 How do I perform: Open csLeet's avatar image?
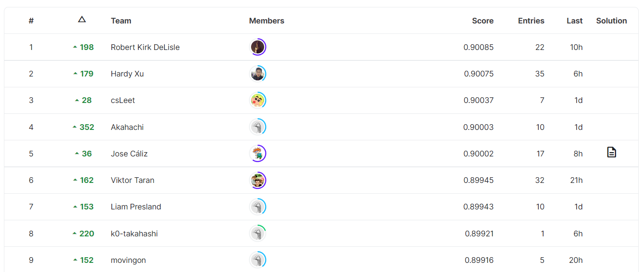(258, 100)
